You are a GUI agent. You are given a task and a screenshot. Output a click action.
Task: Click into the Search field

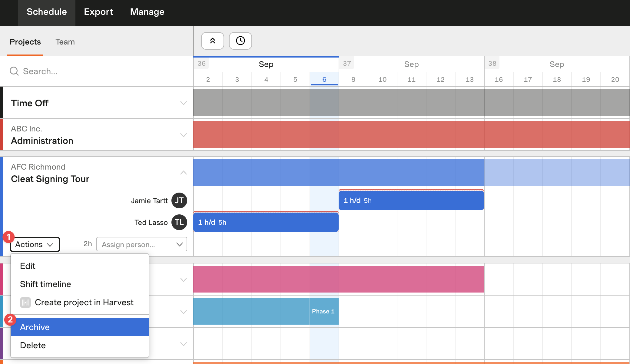[x=97, y=71]
